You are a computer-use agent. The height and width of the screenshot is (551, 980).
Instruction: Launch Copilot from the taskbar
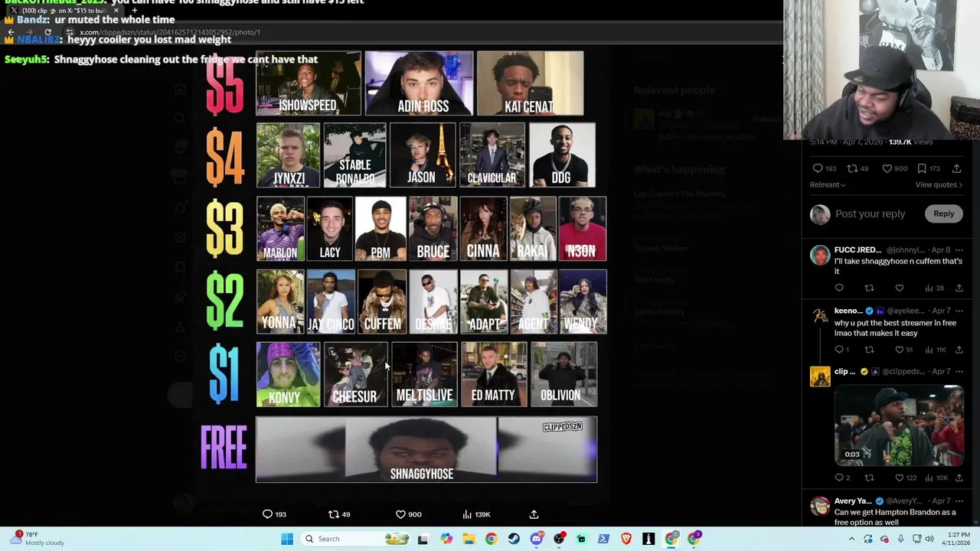coord(446,539)
